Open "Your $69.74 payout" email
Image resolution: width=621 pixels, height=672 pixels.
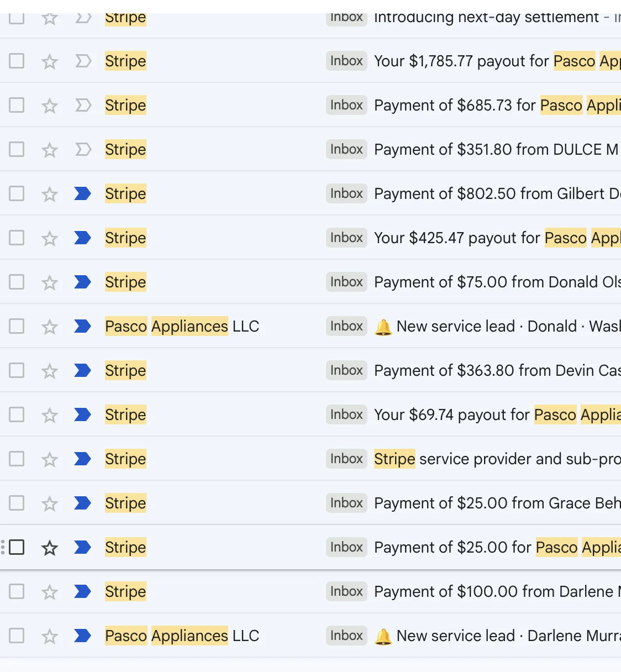(497, 414)
